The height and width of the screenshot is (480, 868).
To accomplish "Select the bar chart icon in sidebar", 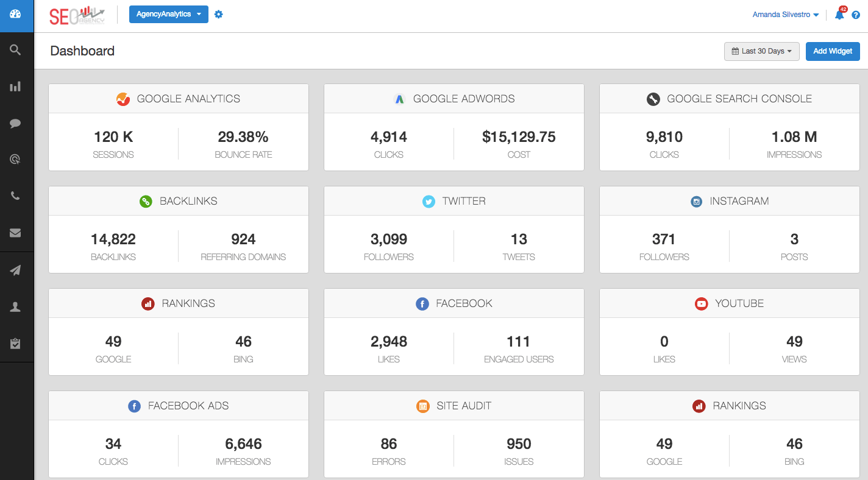I will 16,86.
